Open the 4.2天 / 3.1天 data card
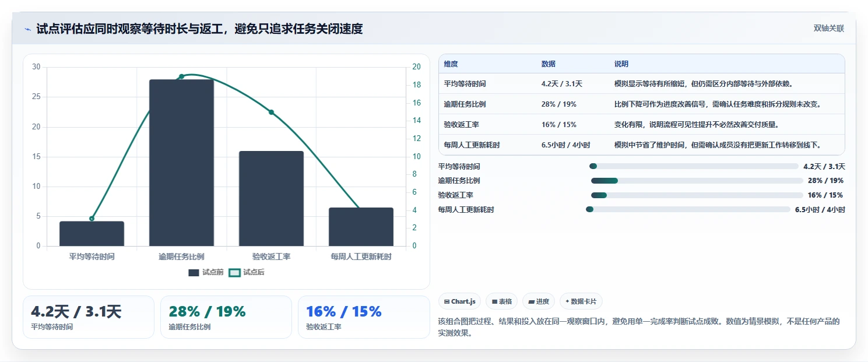Screen dimensions: 868x362 (x=89, y=317)
